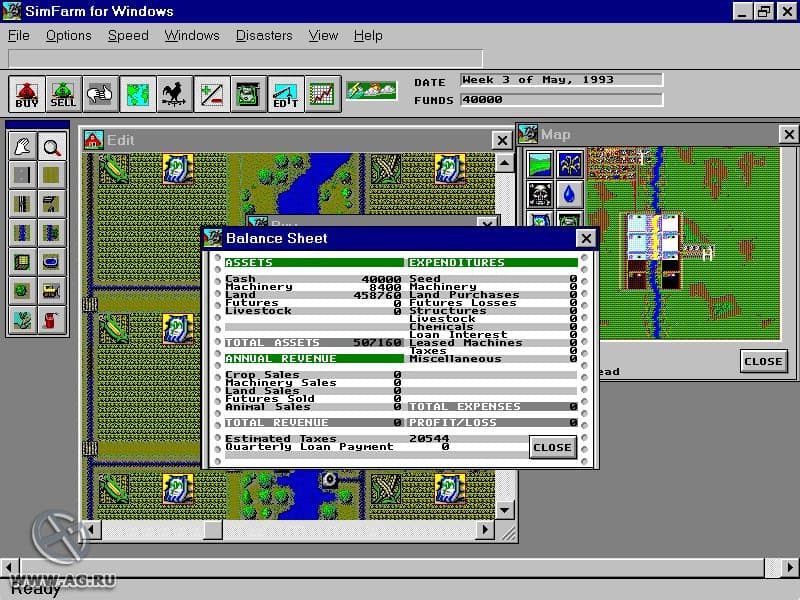Screen dimensions: 800x600
Task: Select the landscape terrain view in Map window
Action: pyautogui.click(x=540, y=164)
